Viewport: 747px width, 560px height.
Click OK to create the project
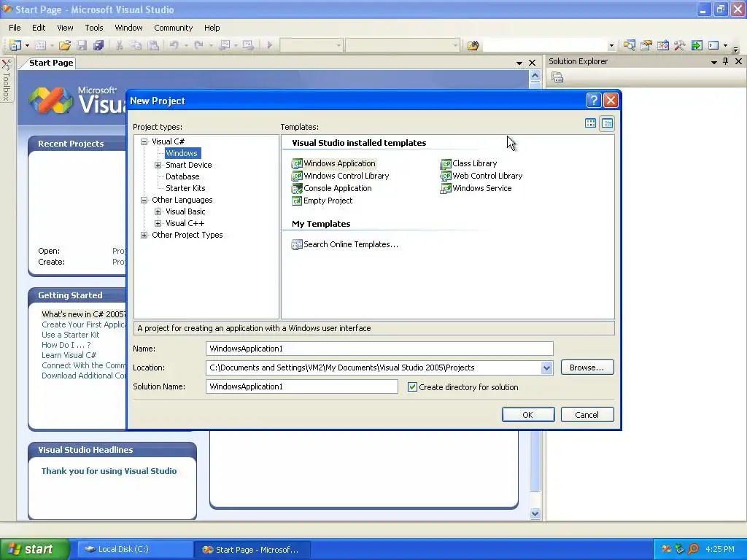528,415
